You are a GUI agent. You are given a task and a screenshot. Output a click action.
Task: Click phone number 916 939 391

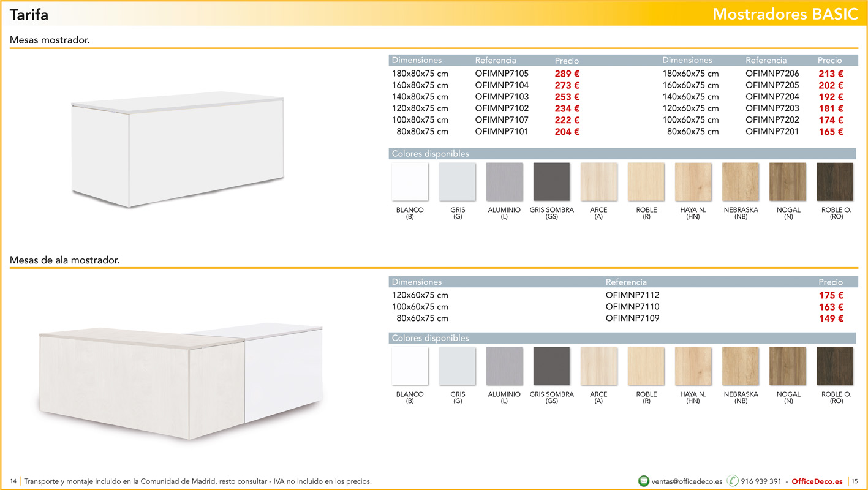click(x=761, y=481)
